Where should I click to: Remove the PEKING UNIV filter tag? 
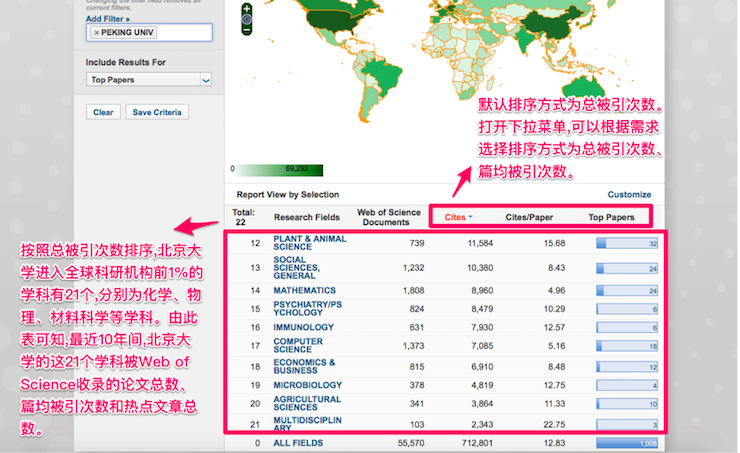click(x=96, y=33)
